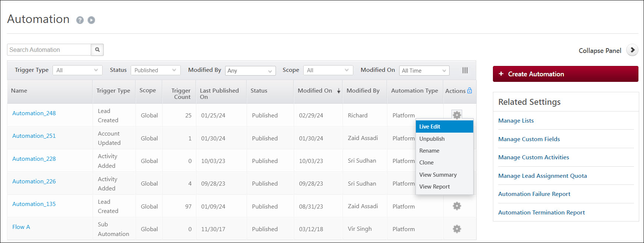
Task: Open Manage Custom Activities link
Action: pyautogui.click(x=534, y=157)
